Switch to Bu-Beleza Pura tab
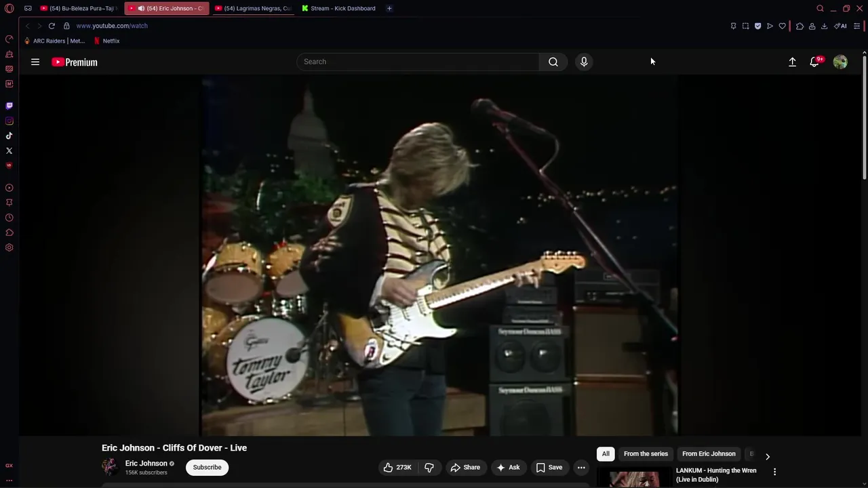The image size is (868, 488). click(x=78, y=8)
